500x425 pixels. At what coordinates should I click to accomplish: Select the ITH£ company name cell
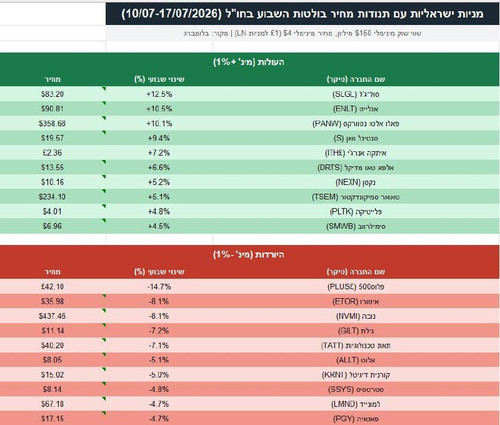356,153
